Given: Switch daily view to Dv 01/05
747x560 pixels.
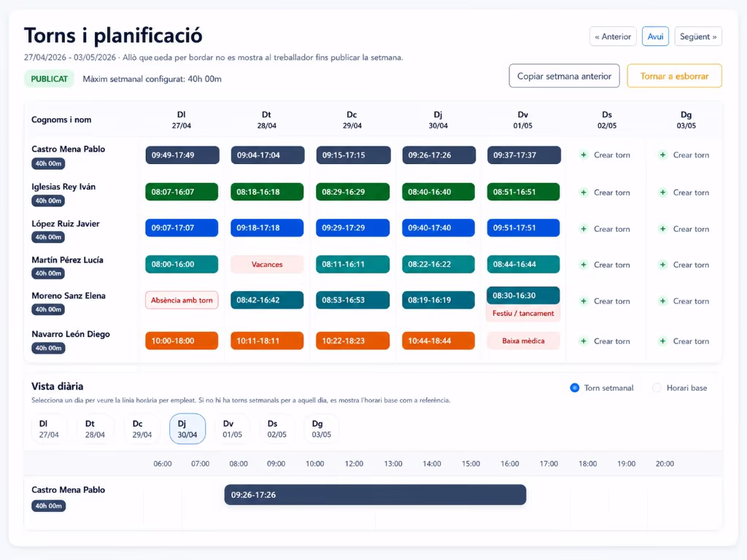Looking at the screenshot, I should tap(232, 429).
